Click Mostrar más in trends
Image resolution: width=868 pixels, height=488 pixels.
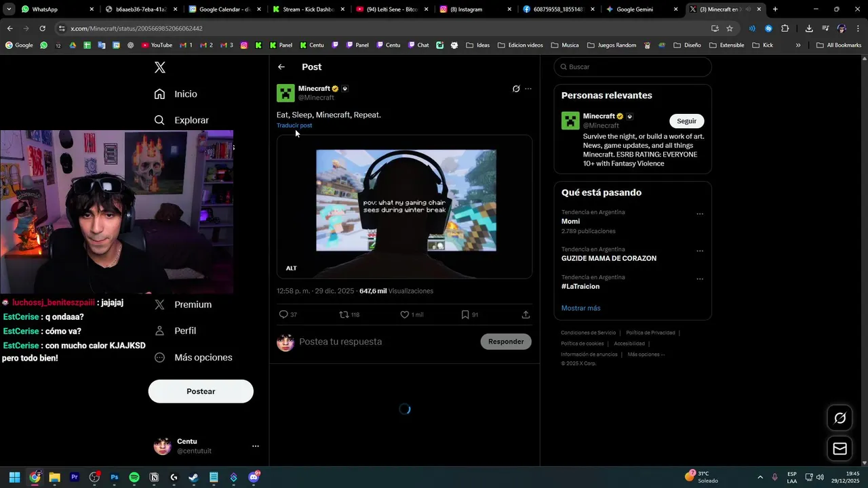click(580, 308)
